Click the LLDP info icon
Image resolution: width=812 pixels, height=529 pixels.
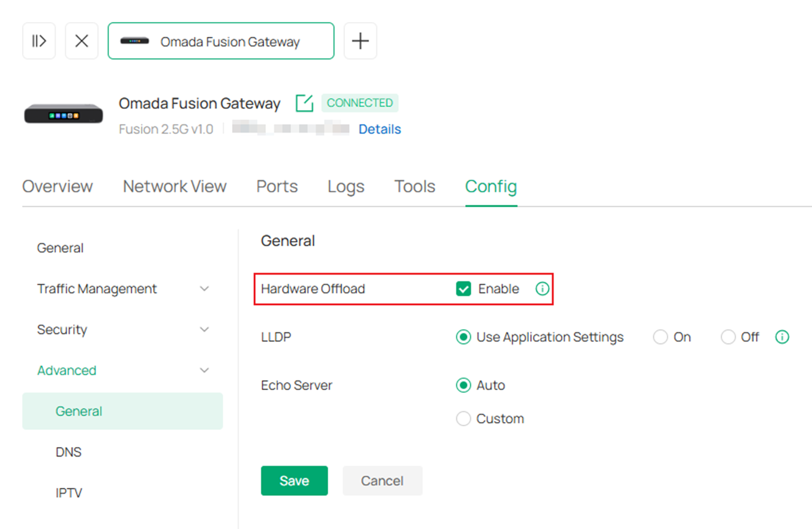[x=782, y=337]
